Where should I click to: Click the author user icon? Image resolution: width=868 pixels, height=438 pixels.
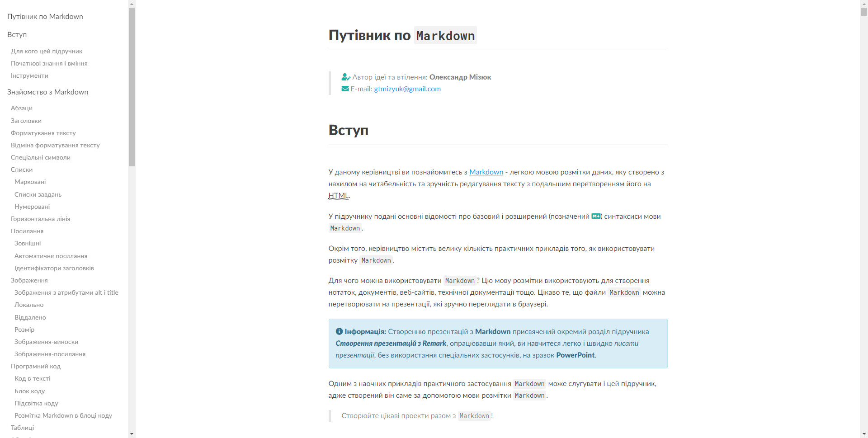346,77
